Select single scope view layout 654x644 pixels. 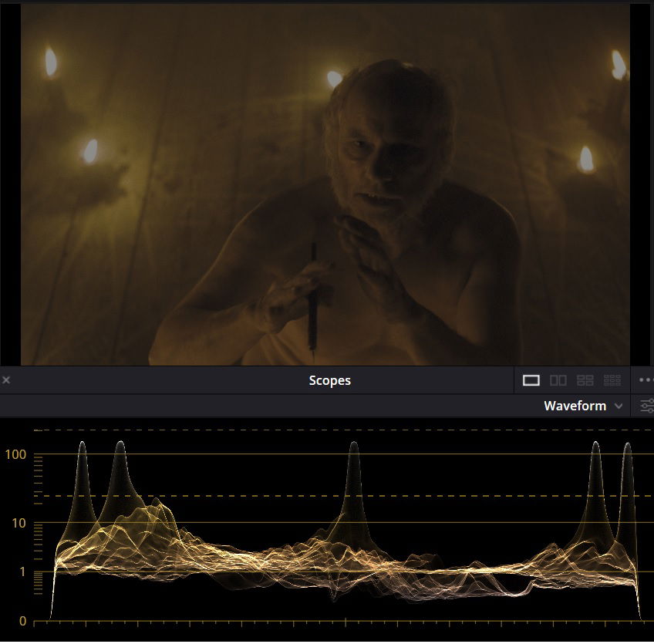coord(531,380)
